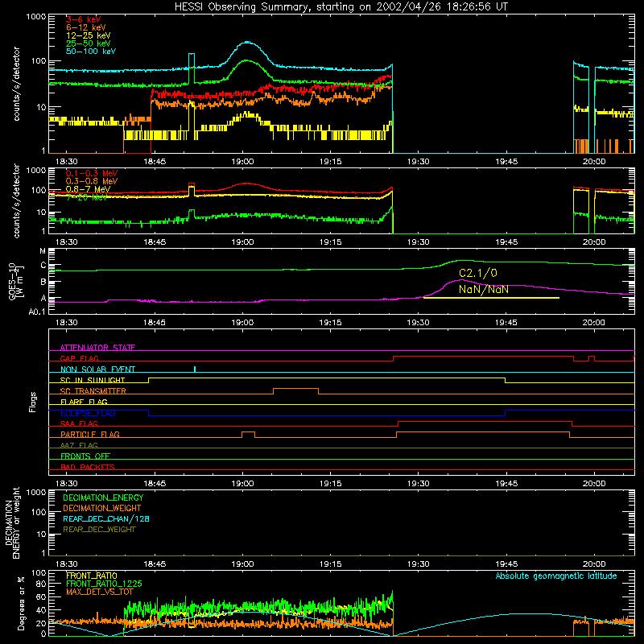
Task: Select the REAR_DEC_WEIGHT legend label
Action: tap(99, 530)
